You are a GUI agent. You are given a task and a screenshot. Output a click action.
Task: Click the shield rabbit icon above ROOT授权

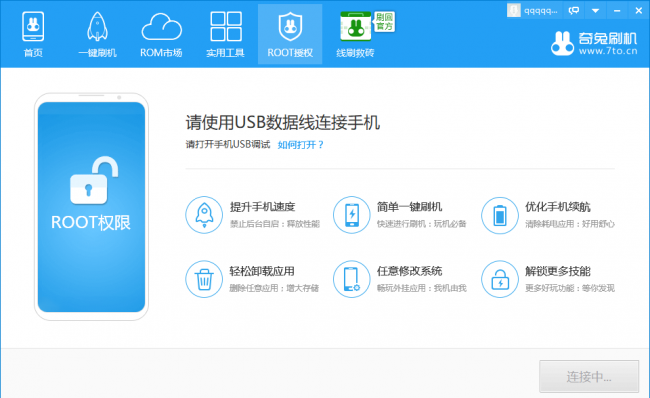click(290, 27)
